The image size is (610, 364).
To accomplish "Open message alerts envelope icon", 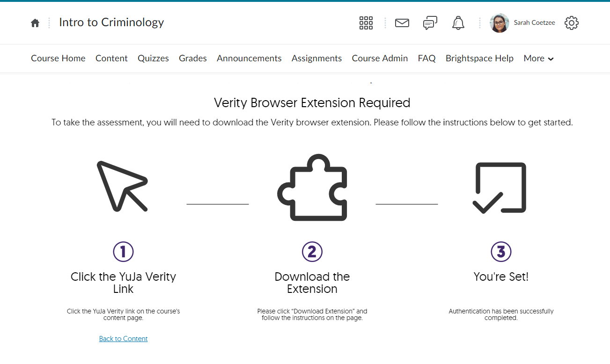I will pyautogui.click(x=402, y=23).
